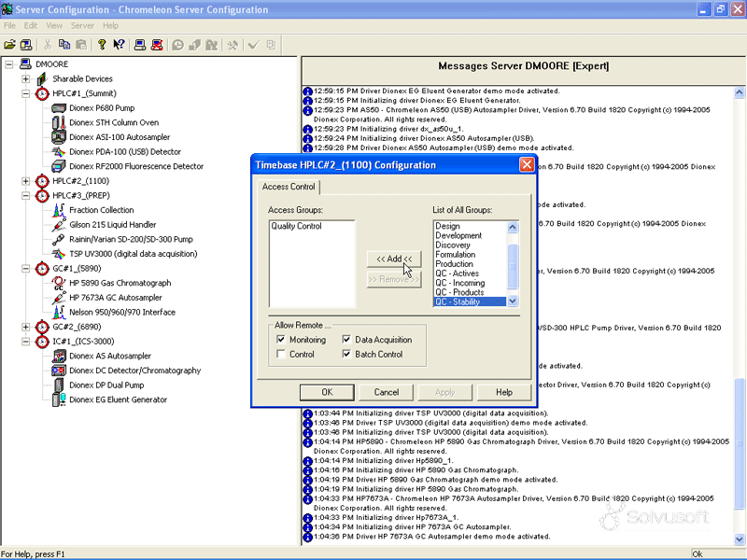This screenshot has height=560, width=747.
Task: Select the Access Control tab
Action: (x=289, y=187)
